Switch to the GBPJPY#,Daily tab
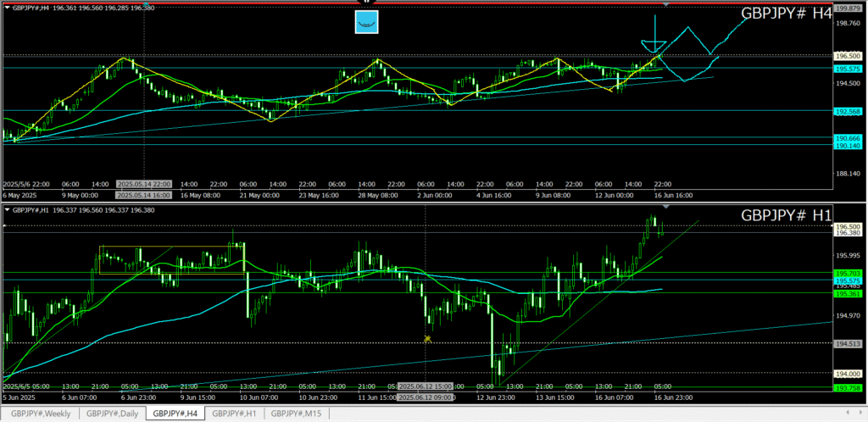The image size is (868, 422). point(114,413)
